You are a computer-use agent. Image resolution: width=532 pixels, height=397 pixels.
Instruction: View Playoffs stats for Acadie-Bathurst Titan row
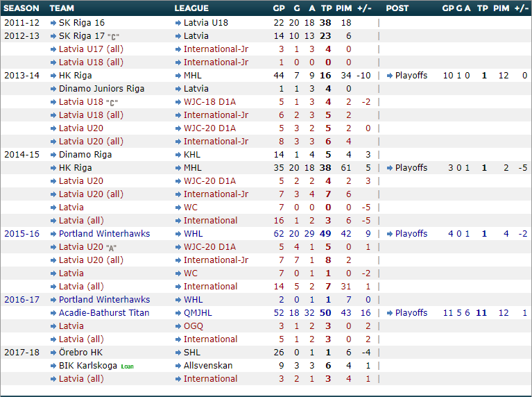pos(411,313)
